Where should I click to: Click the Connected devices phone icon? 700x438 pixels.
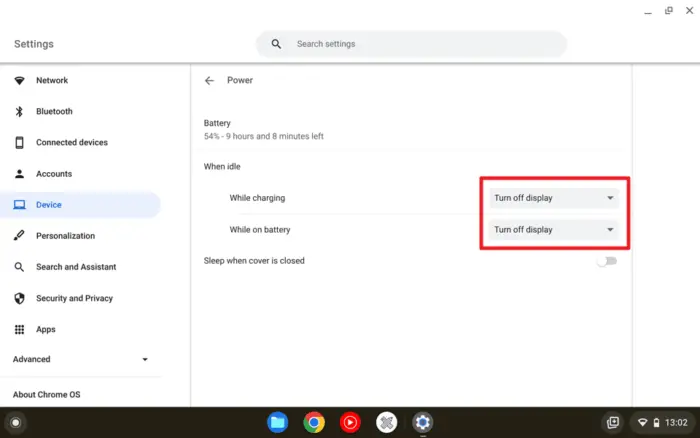[x=19, y=142]
